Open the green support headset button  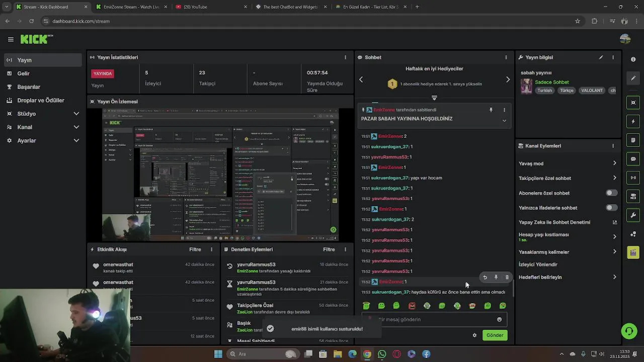(x=629, y=331)
